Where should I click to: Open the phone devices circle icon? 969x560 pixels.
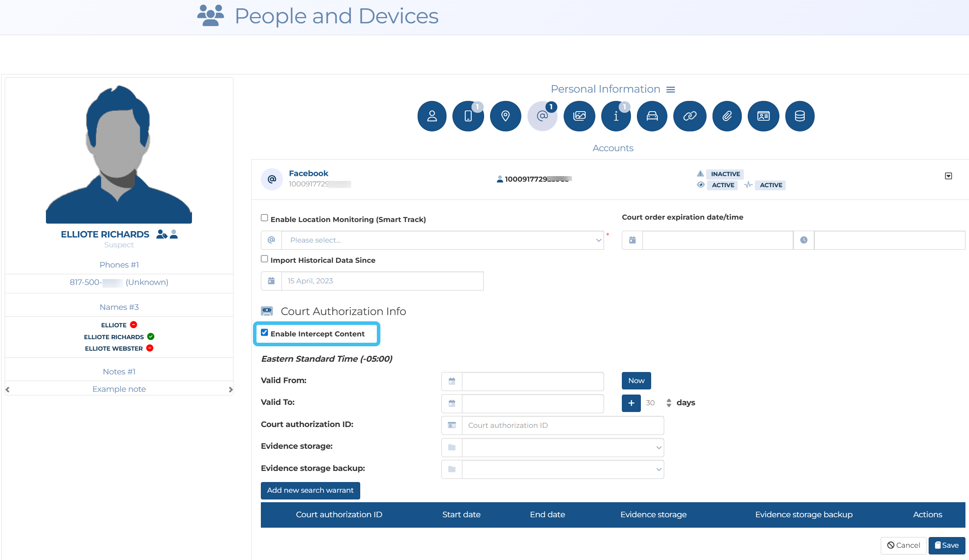coord(468,116)
